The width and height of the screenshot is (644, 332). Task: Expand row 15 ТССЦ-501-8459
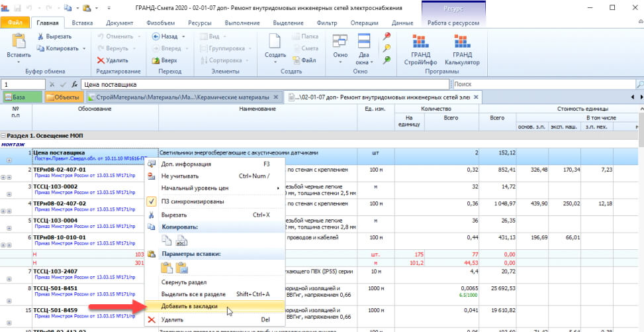coord(8,323)
